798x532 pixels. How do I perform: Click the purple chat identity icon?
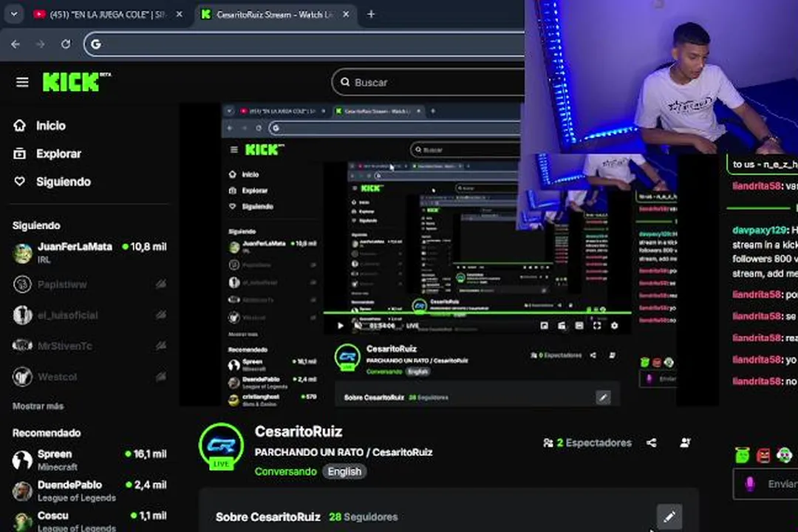click(x=750, y=484)
